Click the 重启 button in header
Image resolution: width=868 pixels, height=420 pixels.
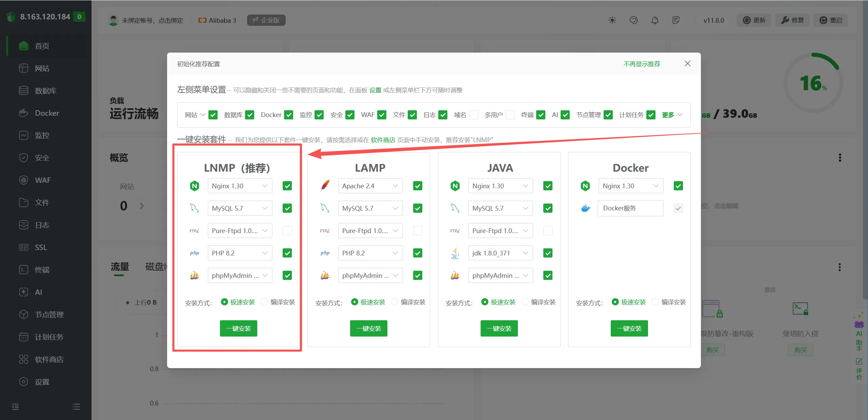click(831, 20)
